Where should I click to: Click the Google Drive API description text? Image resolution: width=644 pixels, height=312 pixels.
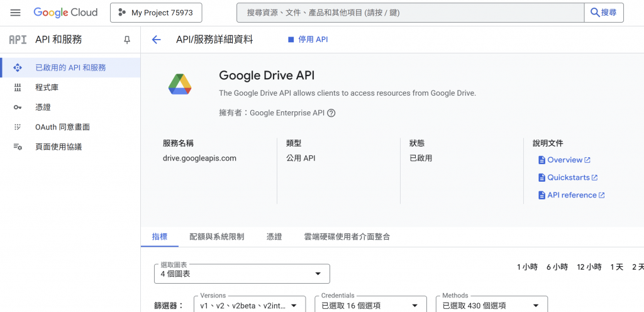(347, 93)
